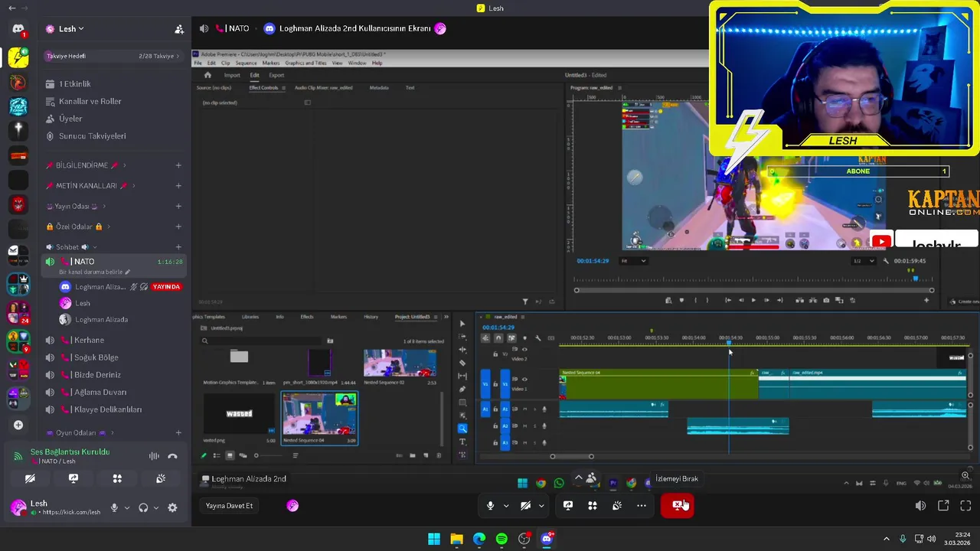Select the Selection arrow tool in Premiere

[x=462, y=324]
